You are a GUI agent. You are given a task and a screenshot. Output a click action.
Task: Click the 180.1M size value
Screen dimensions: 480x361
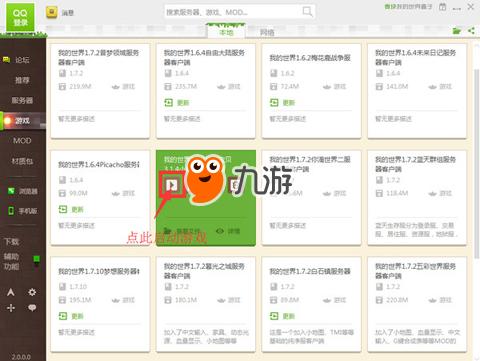click(x=186, y=300)
